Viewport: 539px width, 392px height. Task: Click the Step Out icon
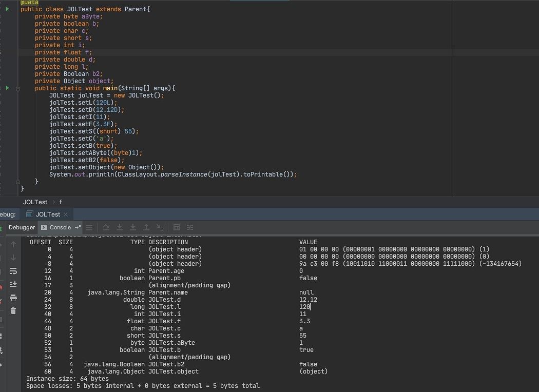(146, 227)
